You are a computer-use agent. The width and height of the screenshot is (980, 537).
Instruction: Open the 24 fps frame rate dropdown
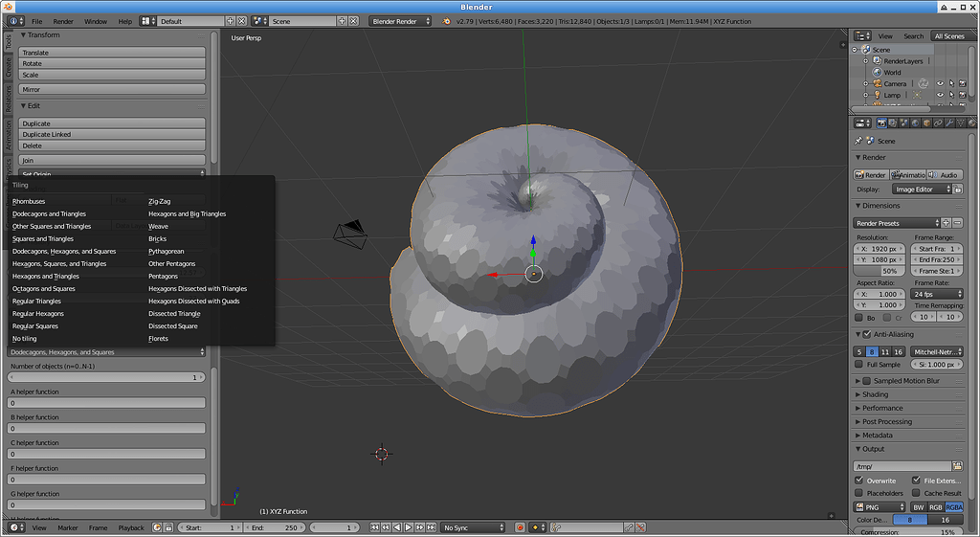click(x=938, y=294)
